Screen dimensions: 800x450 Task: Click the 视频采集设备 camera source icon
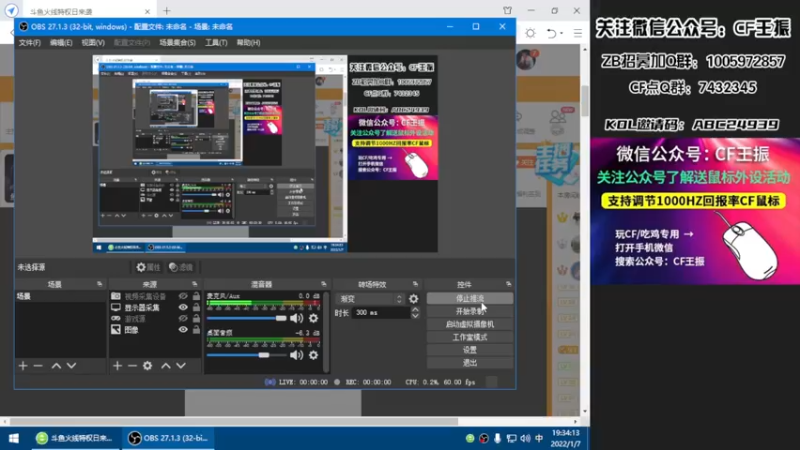(x=116, y=296)
